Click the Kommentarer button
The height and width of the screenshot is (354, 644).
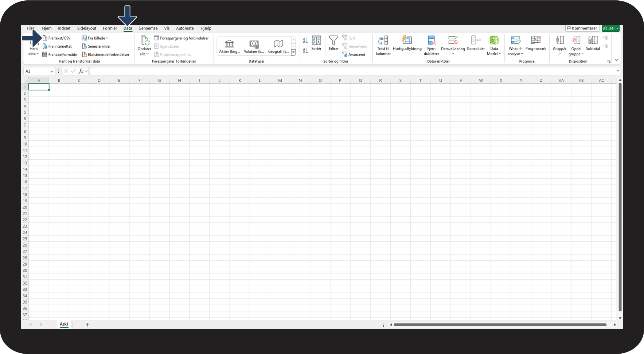pyautogui.click(x=582, y=28)
